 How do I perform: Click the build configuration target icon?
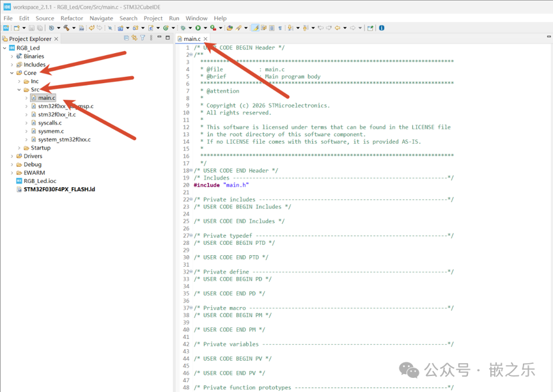[x=52, y=28]
